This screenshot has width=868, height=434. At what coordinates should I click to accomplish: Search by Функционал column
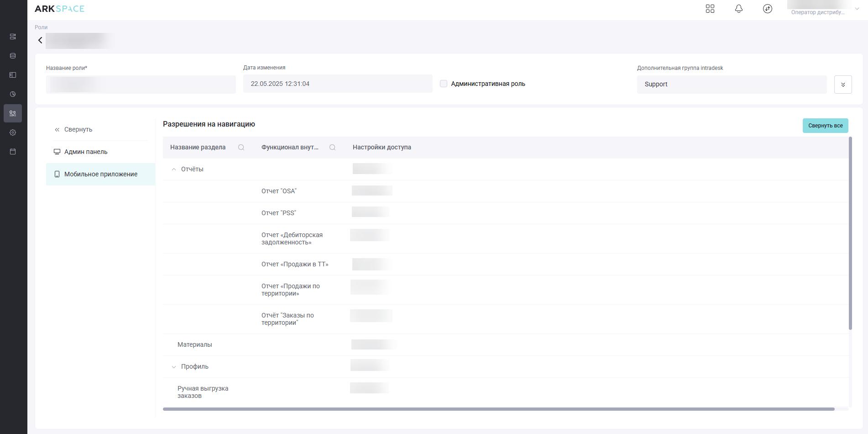click(x=332, y=148)
